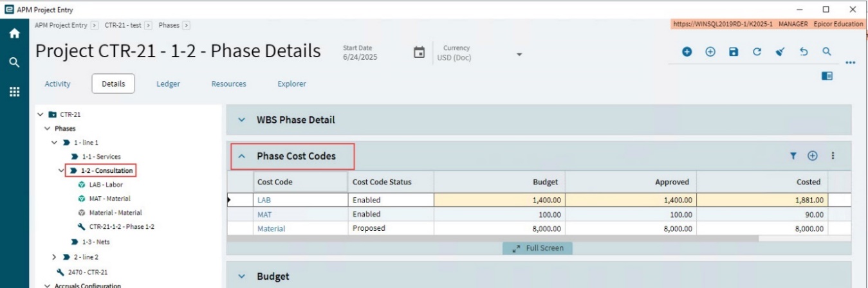Select Material - Material tree item
868x288 pixels.
click(115, 213)
